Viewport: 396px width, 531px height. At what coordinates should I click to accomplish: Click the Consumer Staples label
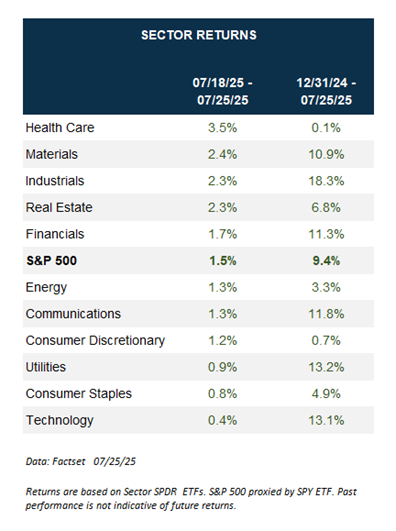(x=79, y=394)
